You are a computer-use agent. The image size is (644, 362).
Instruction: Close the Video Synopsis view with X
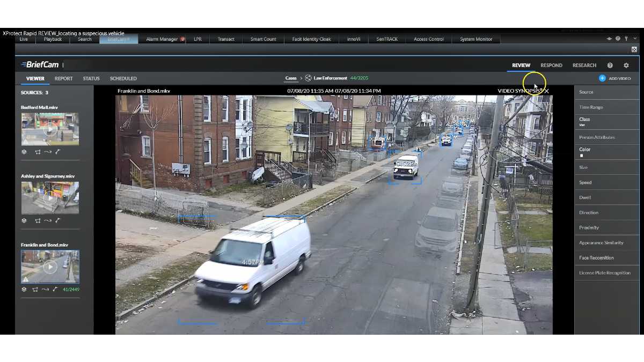546,91
